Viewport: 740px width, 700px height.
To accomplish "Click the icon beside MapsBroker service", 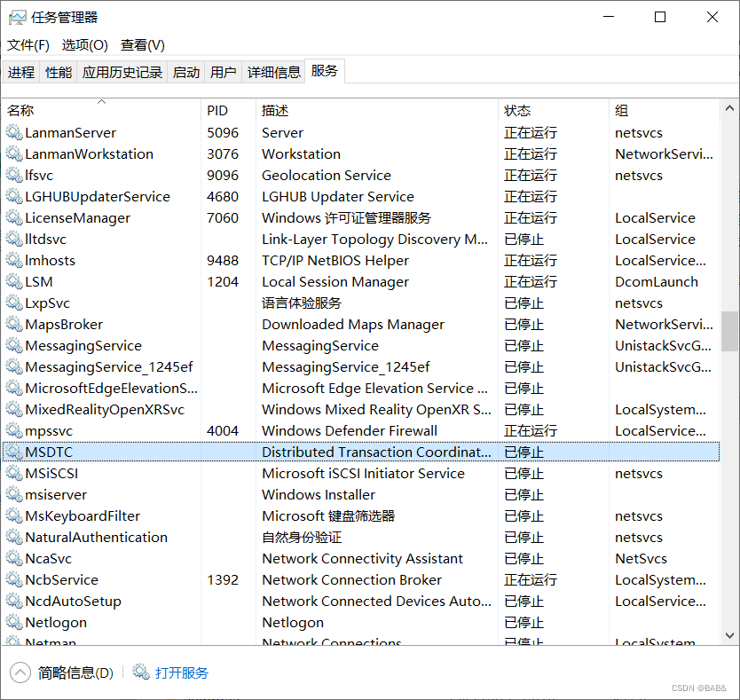I will click(15, 324).
